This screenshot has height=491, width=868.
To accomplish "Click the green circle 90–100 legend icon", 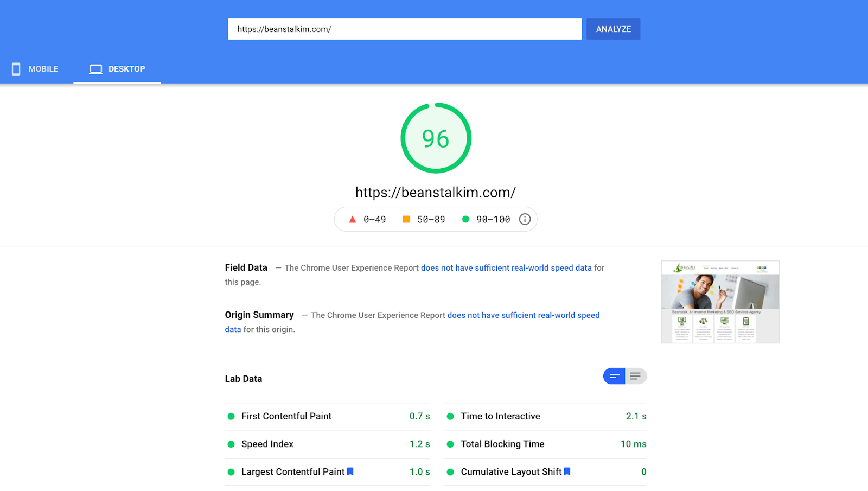I will (x=465, y=219).
